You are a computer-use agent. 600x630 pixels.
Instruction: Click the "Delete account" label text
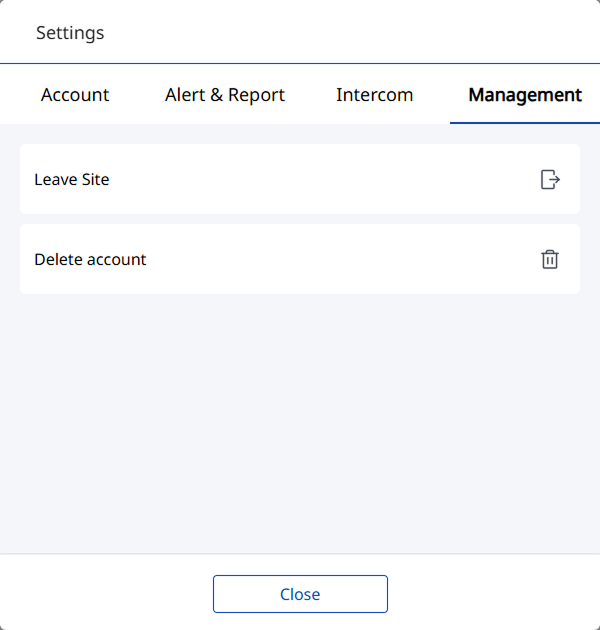tap(90, 259)
